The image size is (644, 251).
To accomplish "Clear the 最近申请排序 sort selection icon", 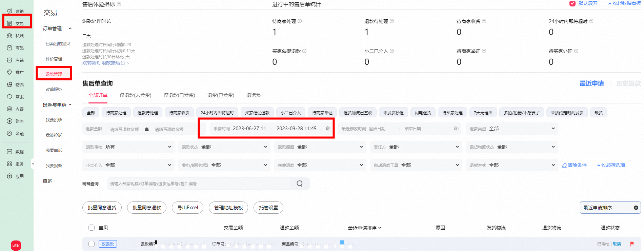I will 636,208.
